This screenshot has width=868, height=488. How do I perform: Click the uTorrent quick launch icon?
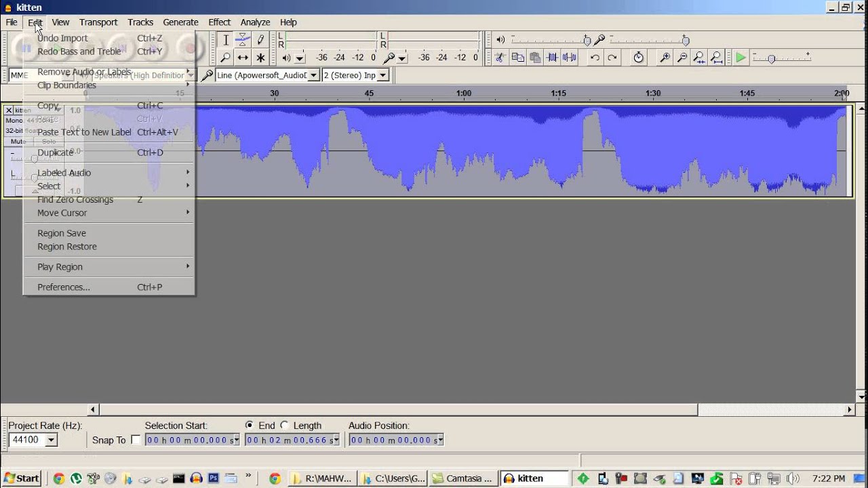point(76,479)
